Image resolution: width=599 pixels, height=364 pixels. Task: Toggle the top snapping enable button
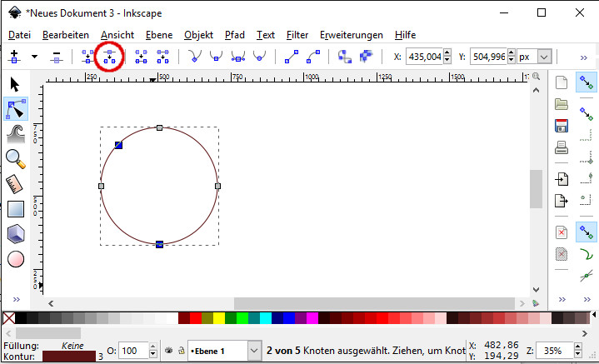587,82
